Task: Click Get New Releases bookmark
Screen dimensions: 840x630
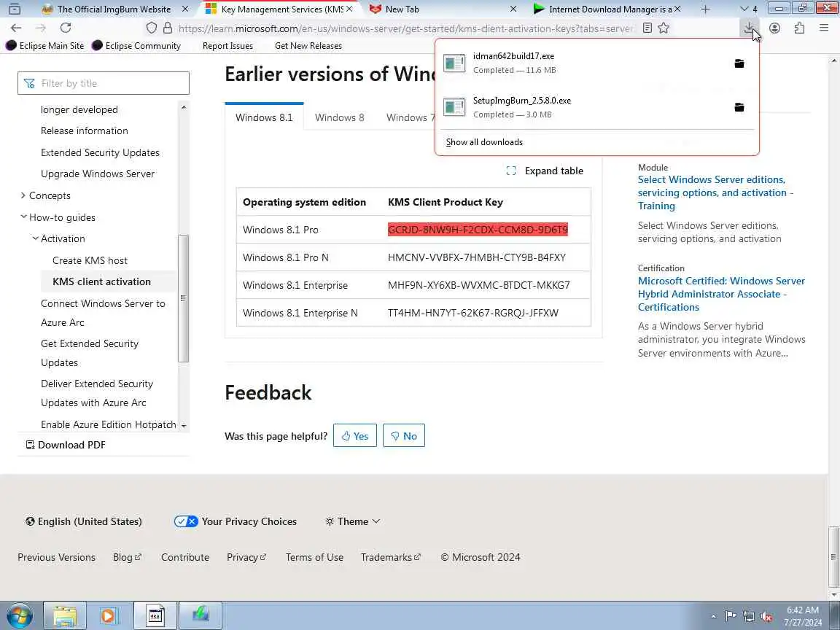Action: click(308, 45)
